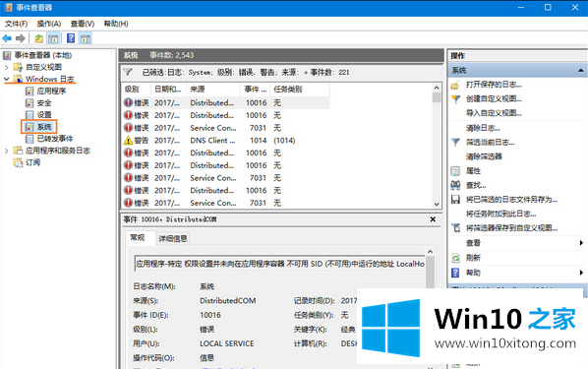Close the event 10016 preview pane
This screenshot has width=588, height=369.
[x=433, y=219]
